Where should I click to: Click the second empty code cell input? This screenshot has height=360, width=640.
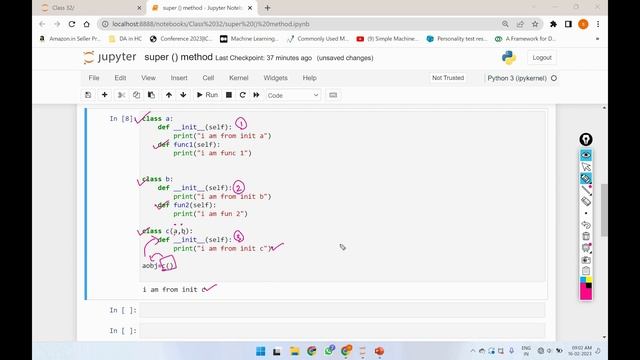342,331
